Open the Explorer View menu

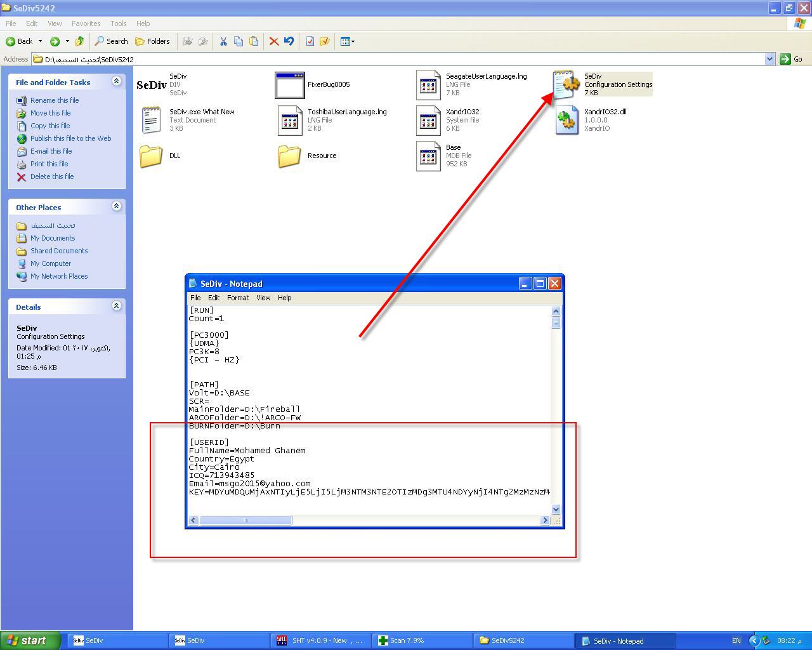55,23
